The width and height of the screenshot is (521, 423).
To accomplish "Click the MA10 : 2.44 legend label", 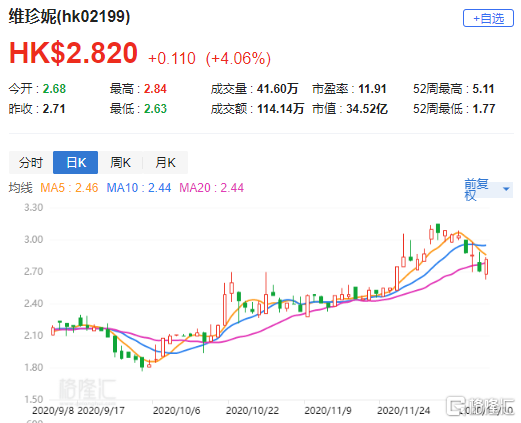I will point(139,188).
